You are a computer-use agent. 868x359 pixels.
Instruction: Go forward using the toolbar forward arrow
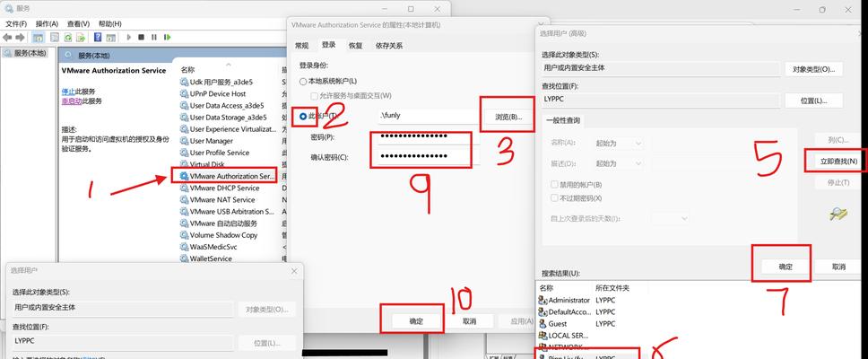click(20, 37)
